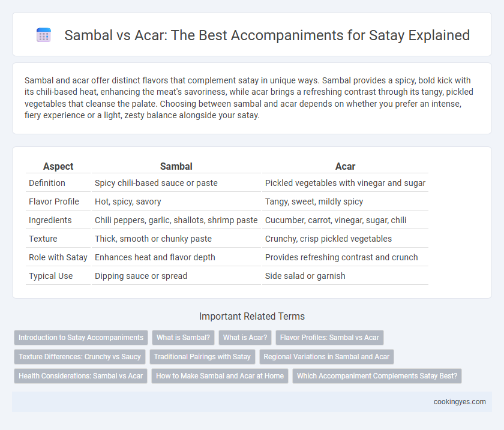Open Introduction to Satay Accompaniments tag
This screenshot has height=430, width=504.
click(81, 338)
